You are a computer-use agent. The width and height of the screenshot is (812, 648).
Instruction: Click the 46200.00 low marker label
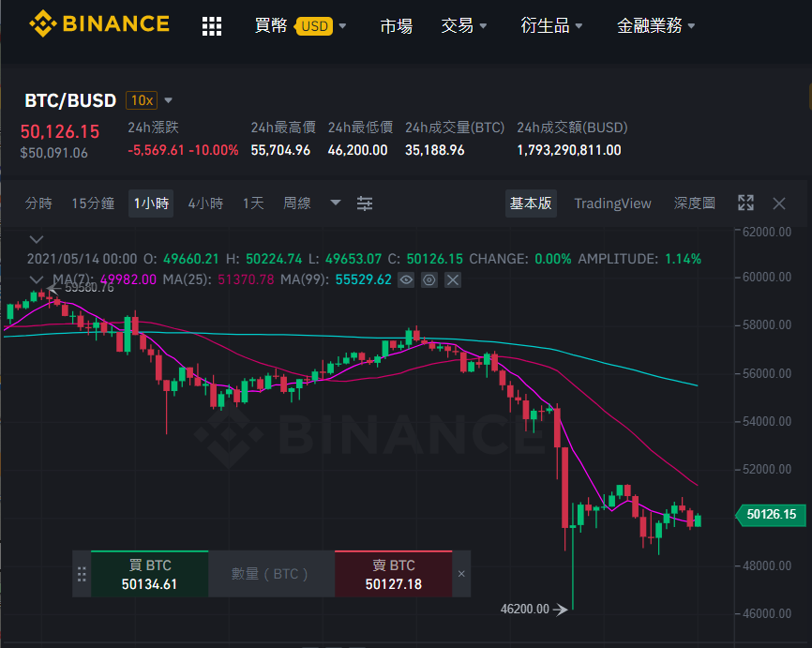coord(524,610)
